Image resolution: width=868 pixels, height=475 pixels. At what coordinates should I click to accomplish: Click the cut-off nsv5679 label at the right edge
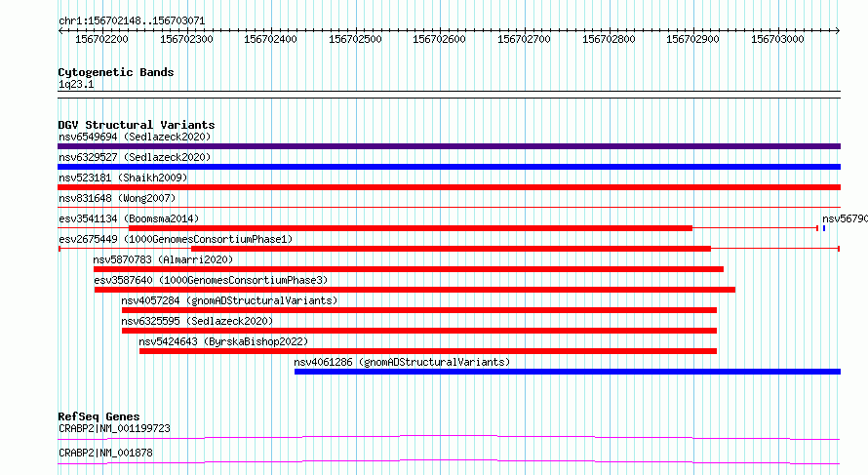[x=845, y=218]
